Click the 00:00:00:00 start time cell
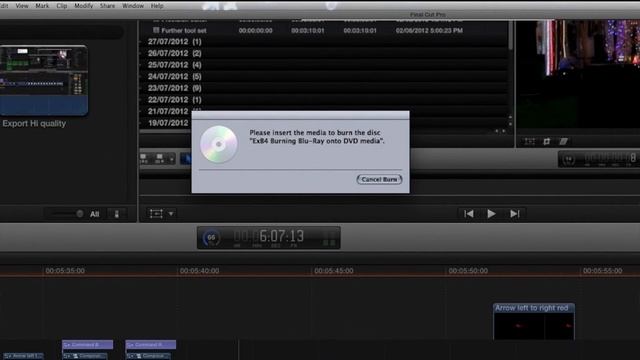 pos(256,31)
